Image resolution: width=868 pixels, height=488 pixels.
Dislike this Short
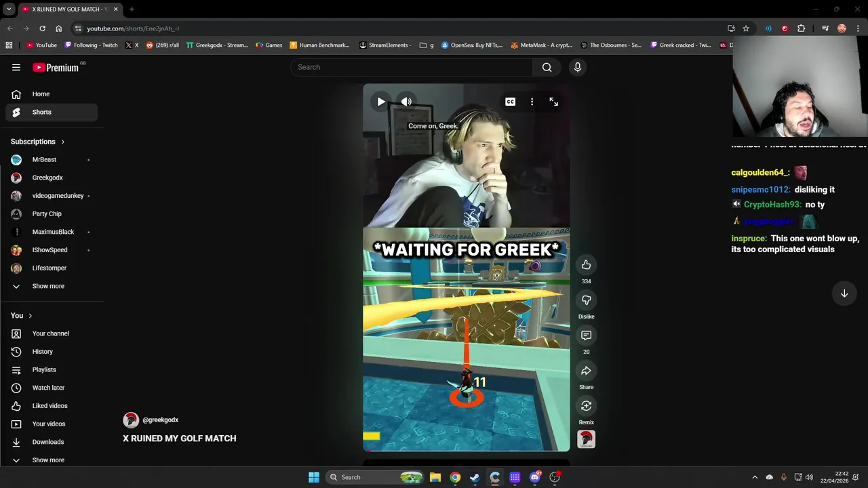587,300
